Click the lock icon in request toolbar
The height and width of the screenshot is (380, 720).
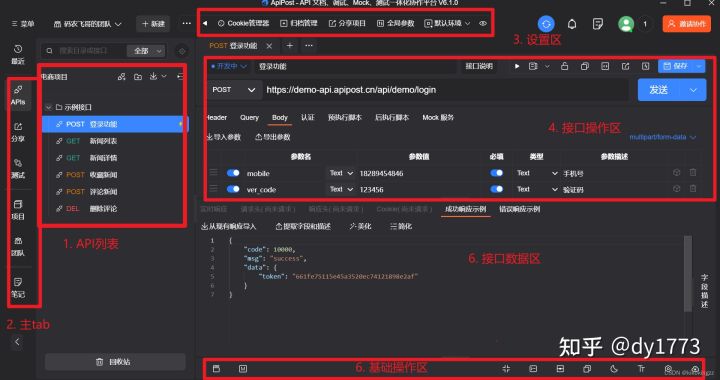coord(564,67)
